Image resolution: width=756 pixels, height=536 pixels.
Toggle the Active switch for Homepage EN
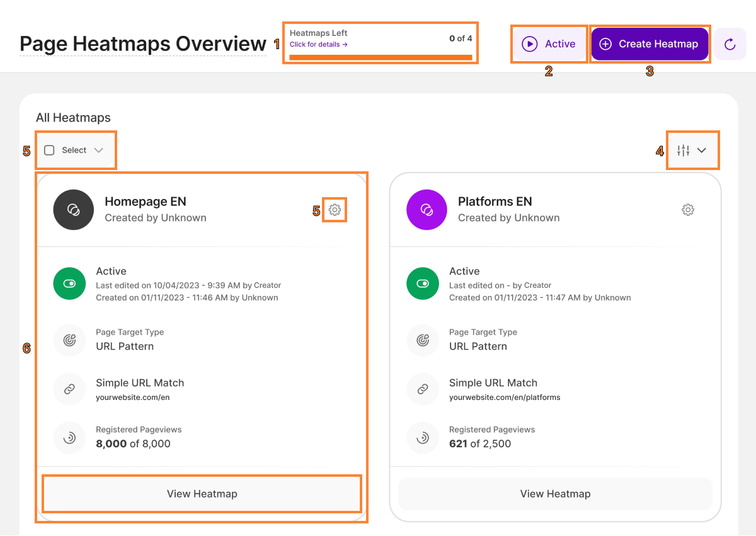coord(70,284)
